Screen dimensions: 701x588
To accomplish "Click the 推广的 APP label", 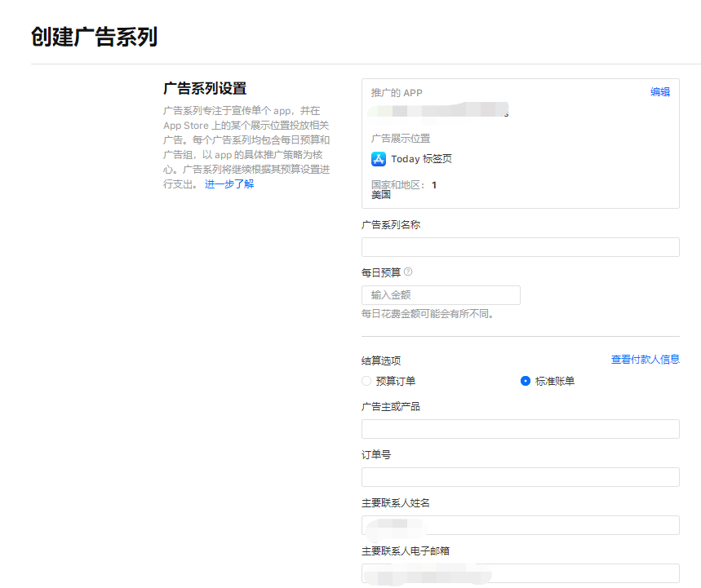I will coord(397,93).
